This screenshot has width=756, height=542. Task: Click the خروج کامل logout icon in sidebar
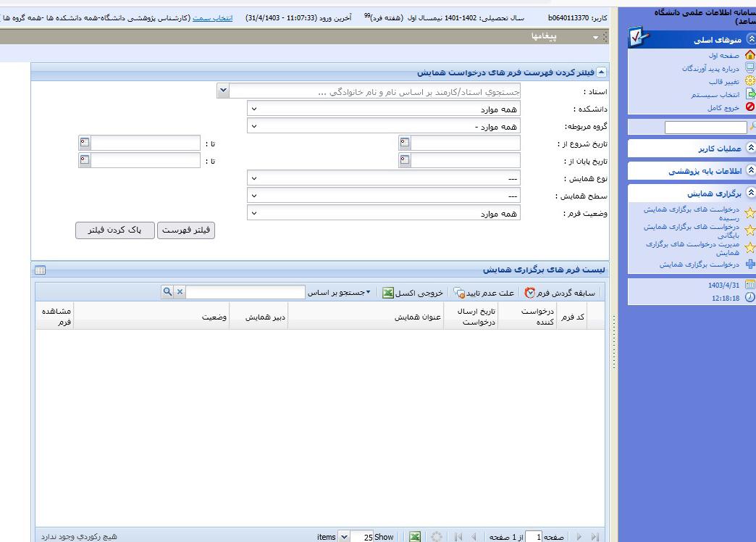pyautogui.click(x=749, y=107)
